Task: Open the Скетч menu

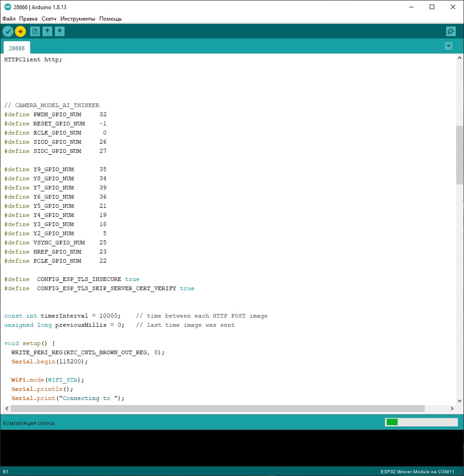Action: [49, 19]
